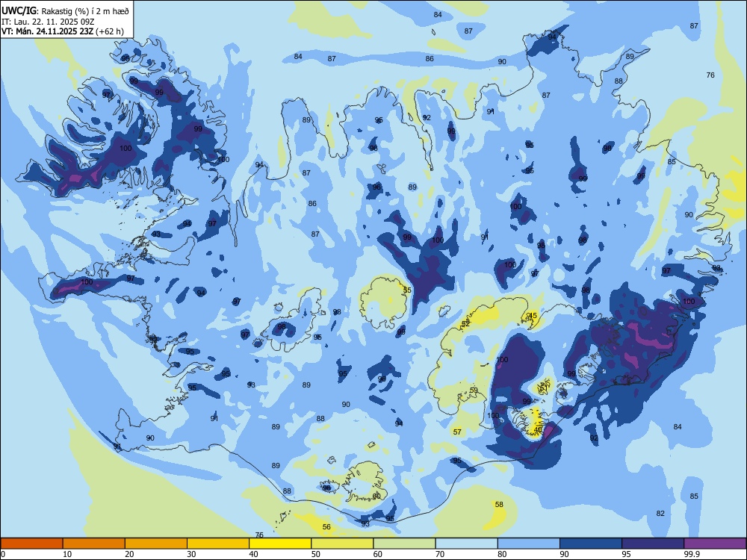Select the '40' legend tick label

(x=253, y=554)
